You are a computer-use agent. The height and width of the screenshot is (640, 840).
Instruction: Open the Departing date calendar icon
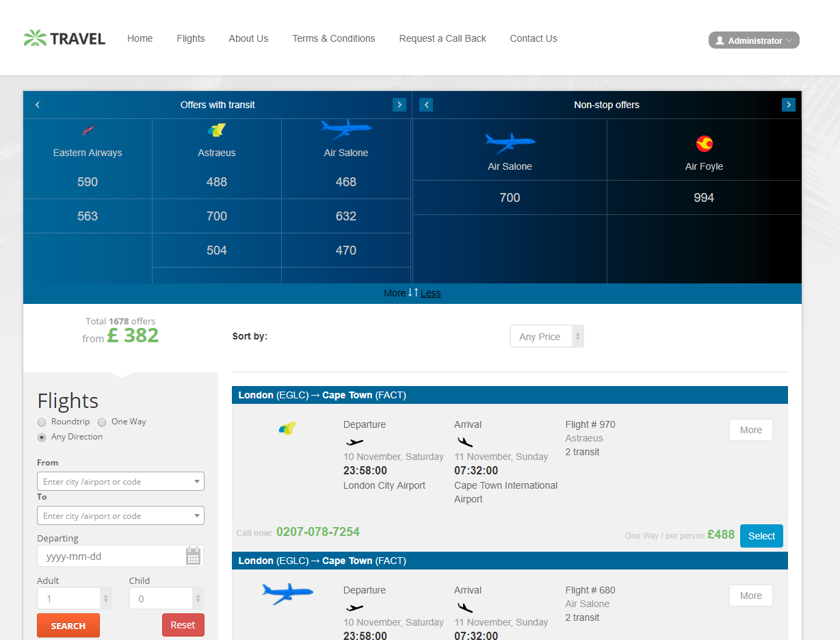(x=194, y=556)
